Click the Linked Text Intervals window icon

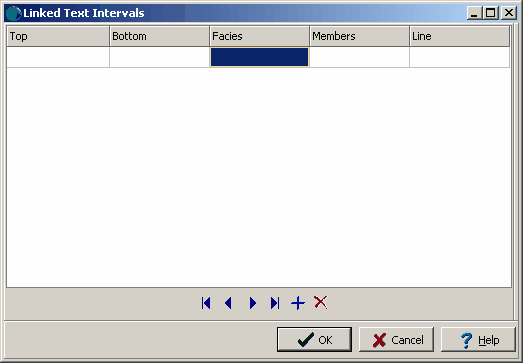pos(13,13)
